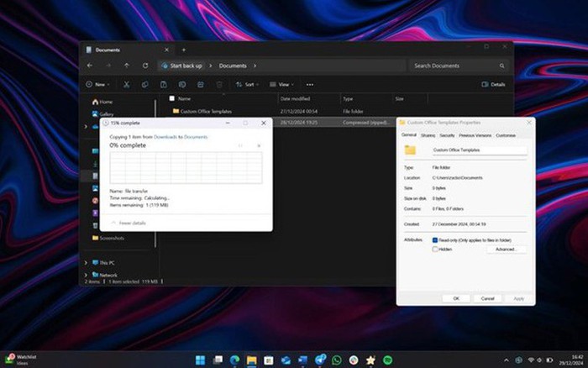Click the Advanced... attributes button
Viewport: 588px width, 368px height.
(505, 250)
